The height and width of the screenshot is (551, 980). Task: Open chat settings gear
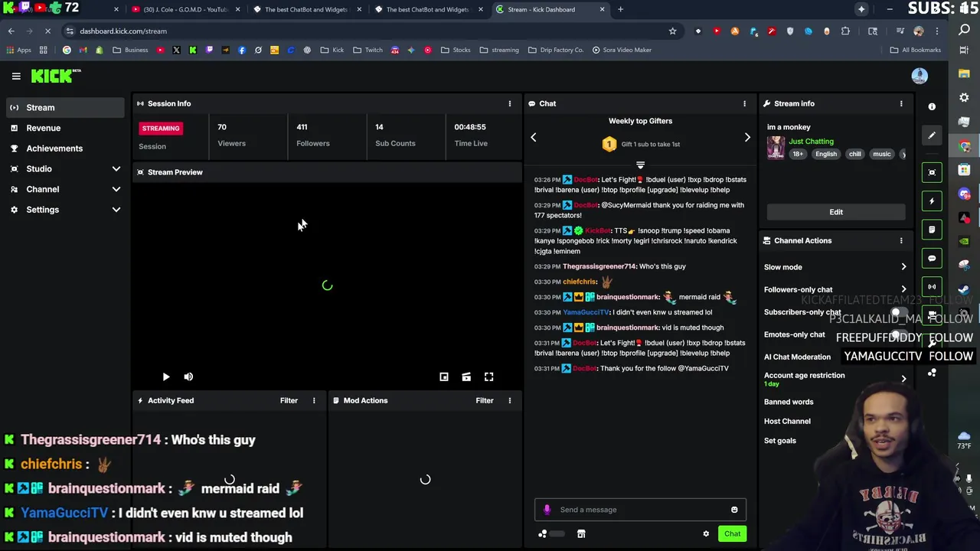[x=706, y=534]
